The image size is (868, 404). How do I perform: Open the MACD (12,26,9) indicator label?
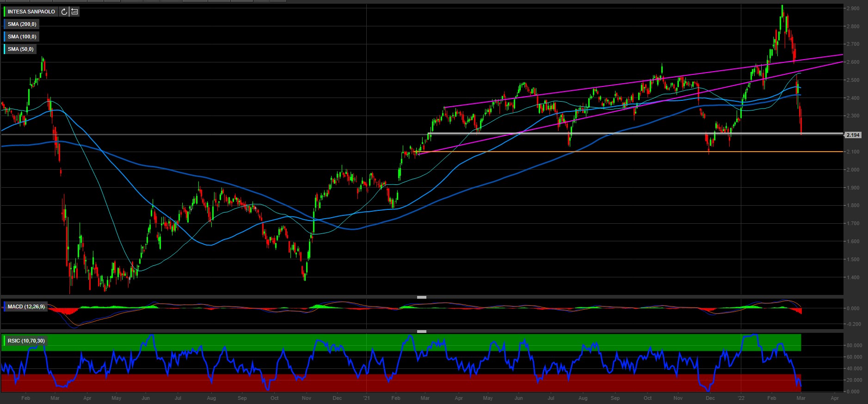[x=26, y=306]
